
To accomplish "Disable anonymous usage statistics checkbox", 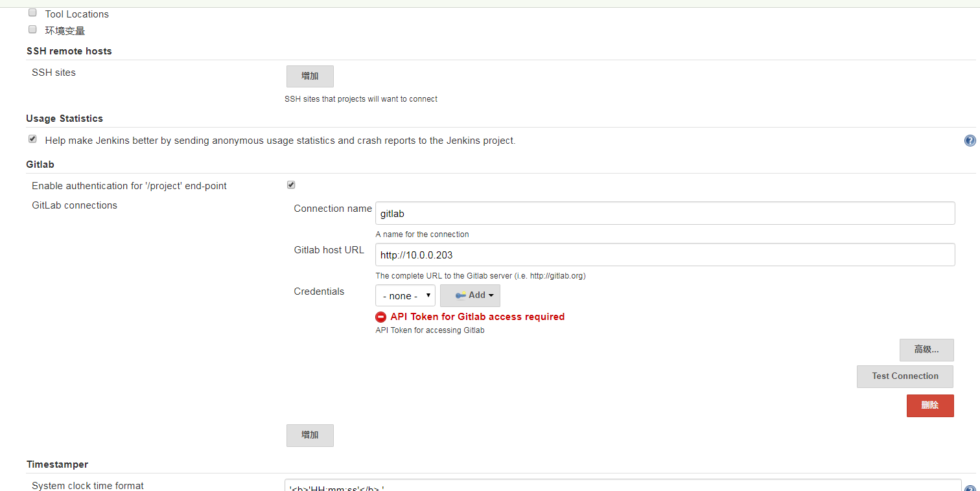I will (32, 139).
